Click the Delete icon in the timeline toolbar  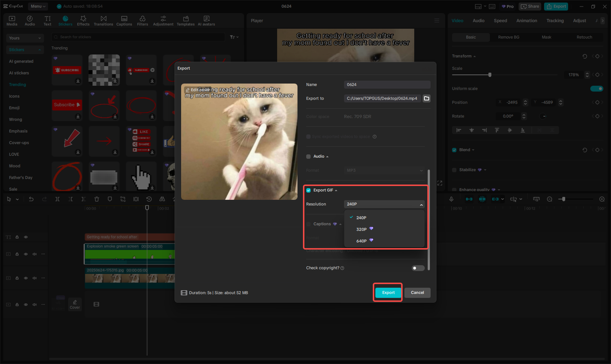tap(96, 199)
